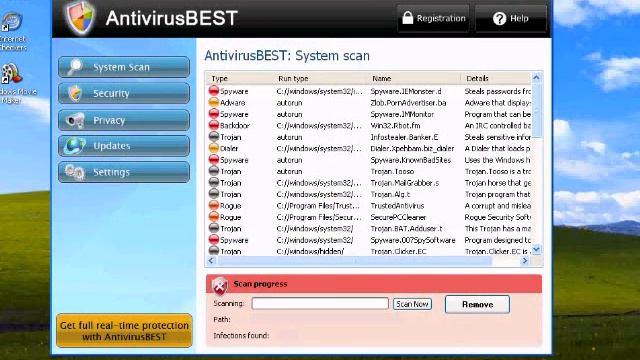Click the scroll up arrow of results list
The width and height of the screenshot is (640, 360).
click(x=536, y=78)
